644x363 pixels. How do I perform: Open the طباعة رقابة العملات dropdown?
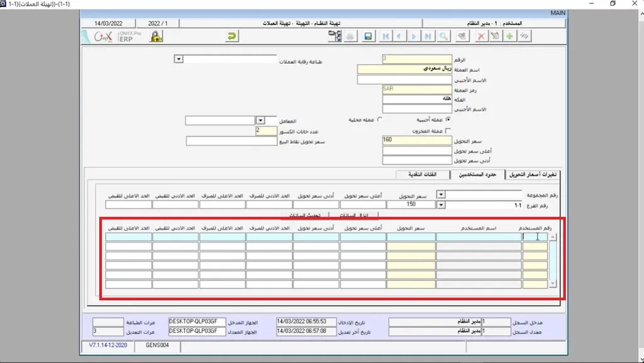(178, 59)
